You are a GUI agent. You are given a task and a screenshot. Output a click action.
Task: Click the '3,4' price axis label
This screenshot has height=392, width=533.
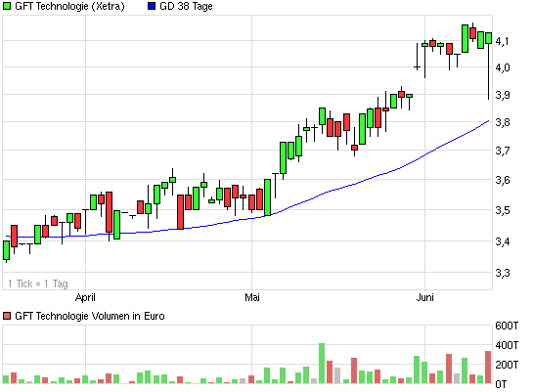click(503, 241)
